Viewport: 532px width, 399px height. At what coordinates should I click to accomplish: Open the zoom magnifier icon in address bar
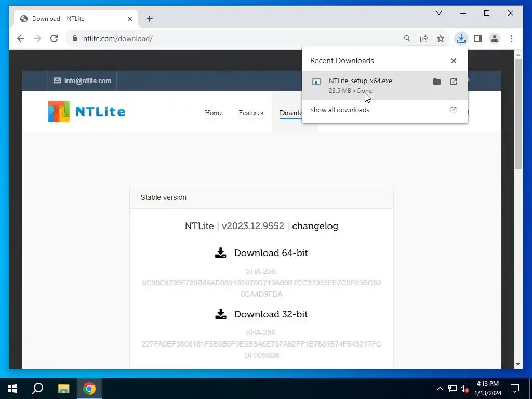point(407,38)
